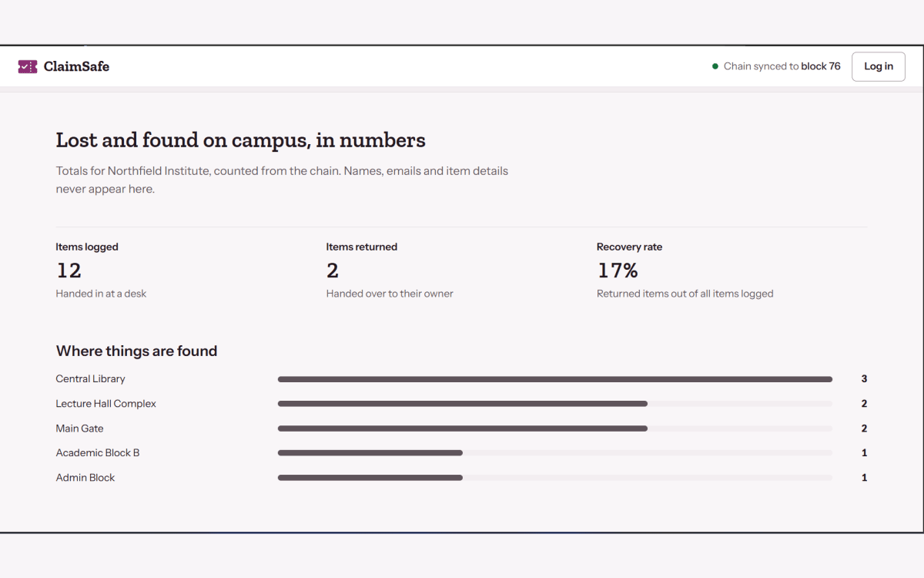Click the 'Totals for Northfield Institute' description text
Screen dimensions: 924x578
click(x=282, y=180)
